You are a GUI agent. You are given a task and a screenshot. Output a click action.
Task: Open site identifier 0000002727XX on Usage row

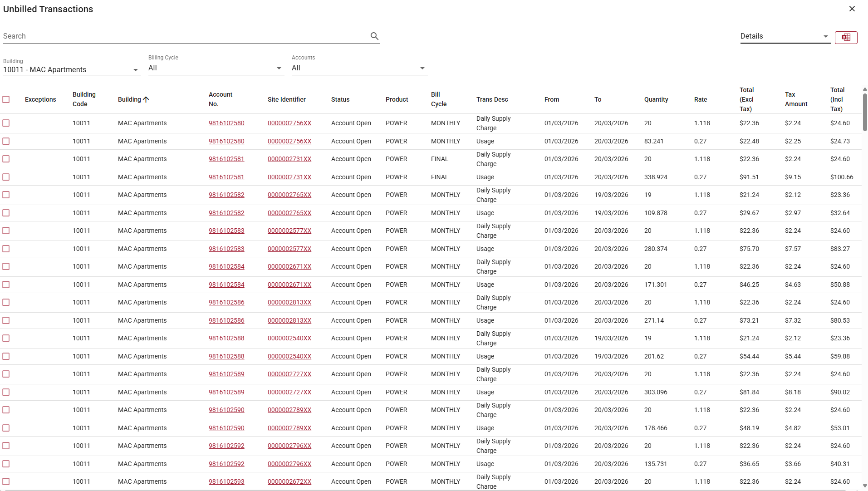[289, 392]
